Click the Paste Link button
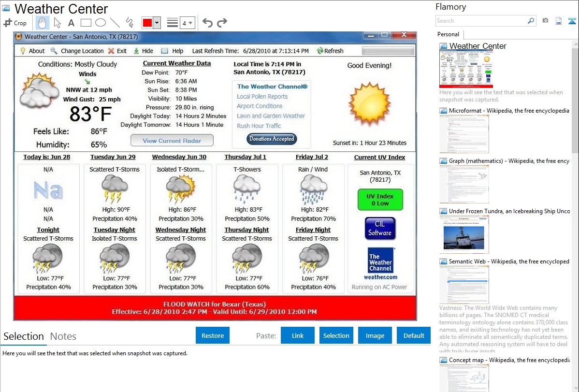This screenshot has width=579, height=392. (x=298, y=335)
